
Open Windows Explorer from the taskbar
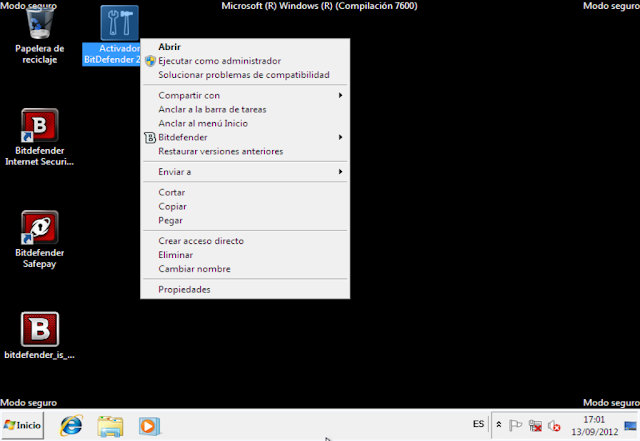(x=110, y=426)
